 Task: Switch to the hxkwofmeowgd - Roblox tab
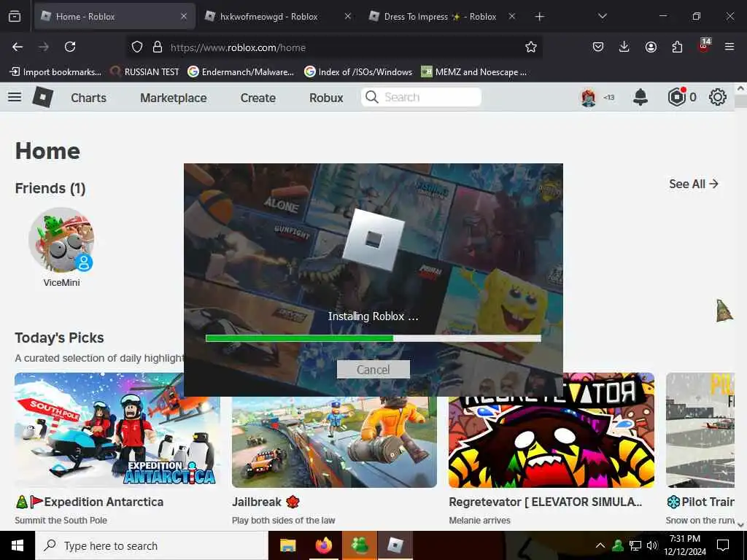coord(269,17)
